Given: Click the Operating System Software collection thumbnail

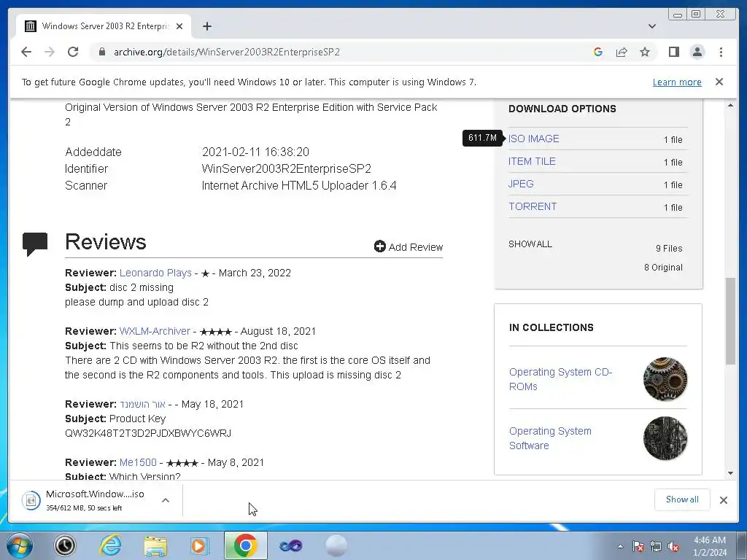Looking at the screenshot, I should tap(665, 438).
